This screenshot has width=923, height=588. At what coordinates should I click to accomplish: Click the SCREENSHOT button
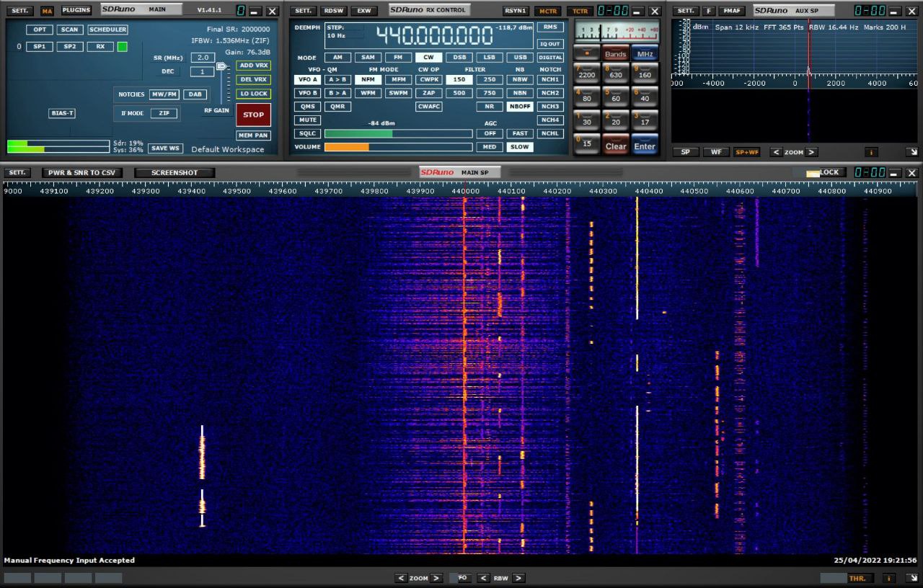[x=175, y=173]
